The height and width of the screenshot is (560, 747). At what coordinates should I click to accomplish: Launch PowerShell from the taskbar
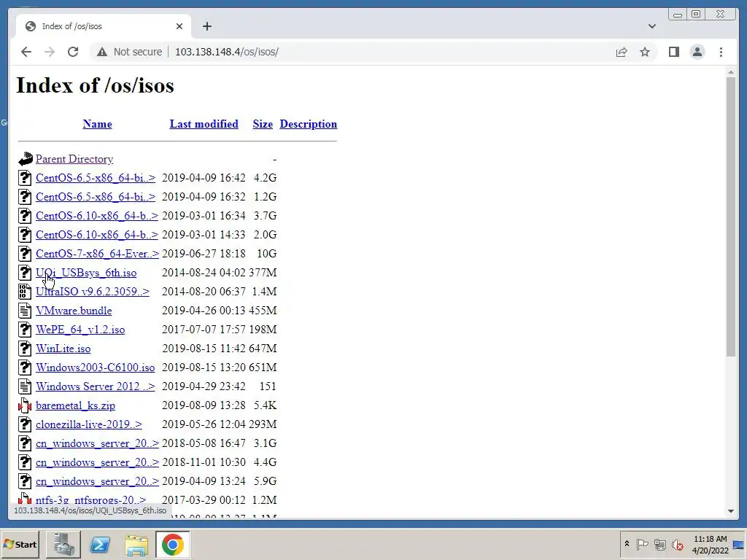100,544
